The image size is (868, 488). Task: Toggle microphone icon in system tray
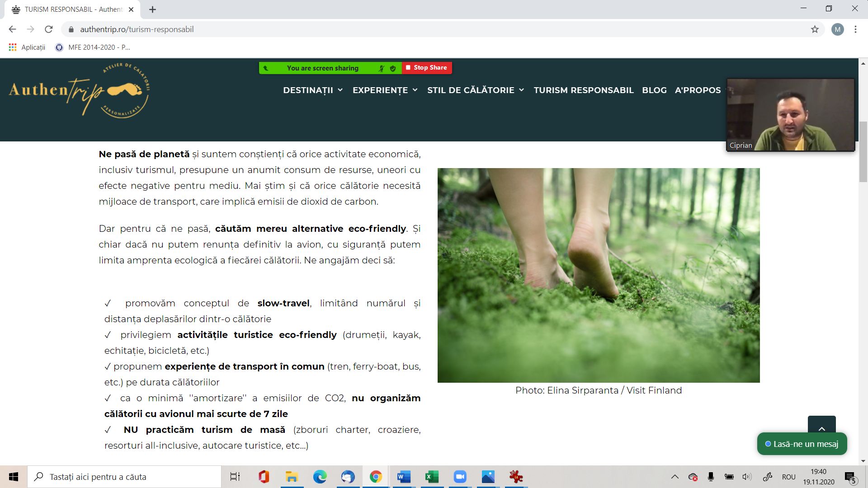point(711,477)
